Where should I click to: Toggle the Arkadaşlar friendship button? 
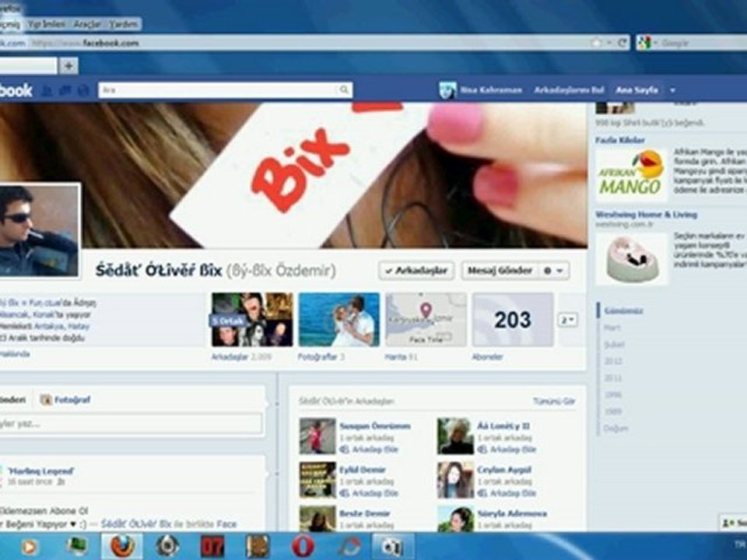pos(416,271)
